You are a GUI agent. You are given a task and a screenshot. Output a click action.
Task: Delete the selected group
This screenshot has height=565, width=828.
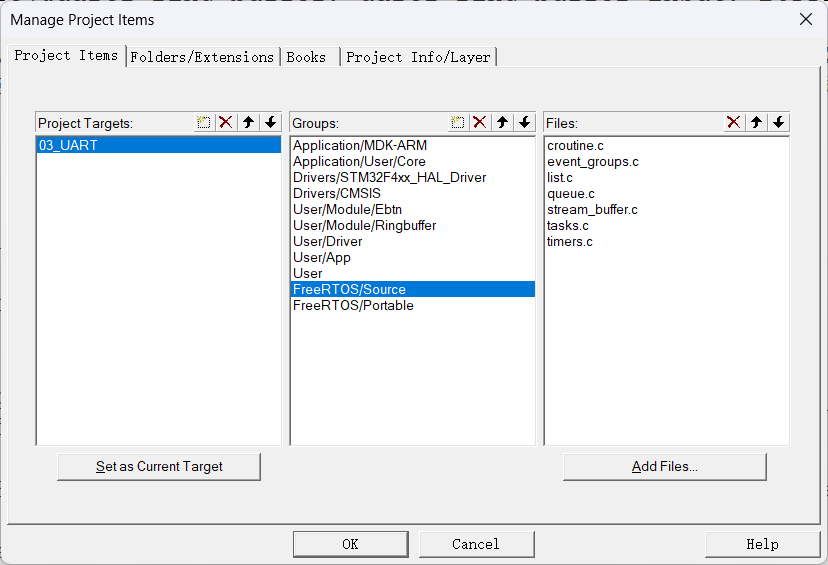479,123
